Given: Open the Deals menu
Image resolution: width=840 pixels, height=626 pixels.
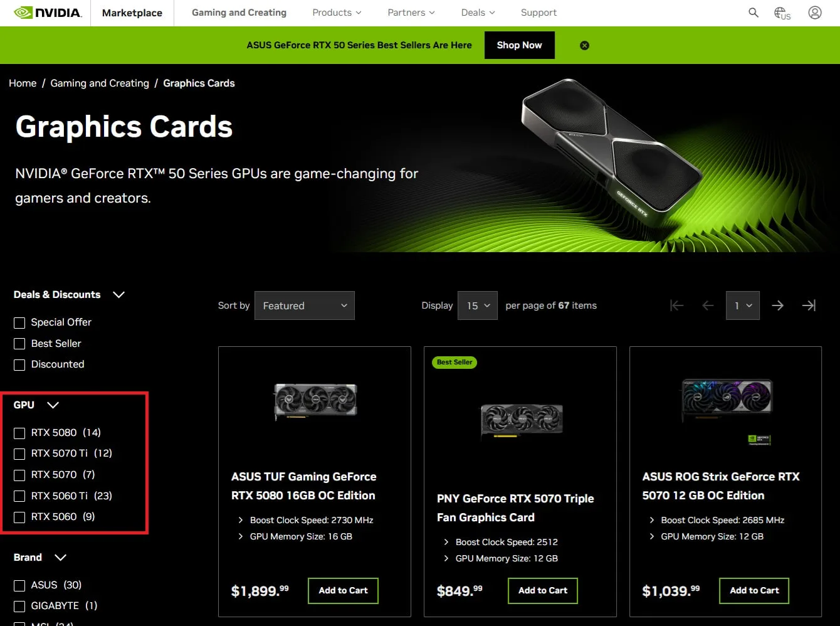Looking at the screenshot, I should point(478,13).
